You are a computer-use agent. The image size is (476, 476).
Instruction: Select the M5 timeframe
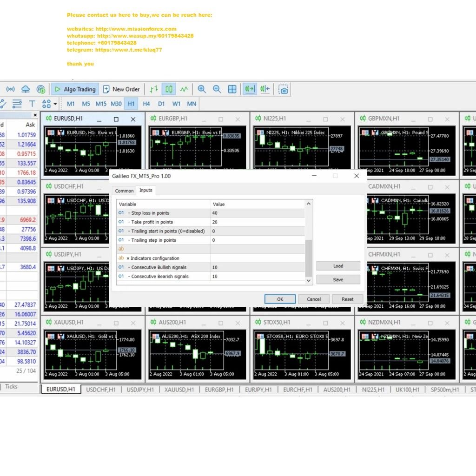(x=86, y=104)
